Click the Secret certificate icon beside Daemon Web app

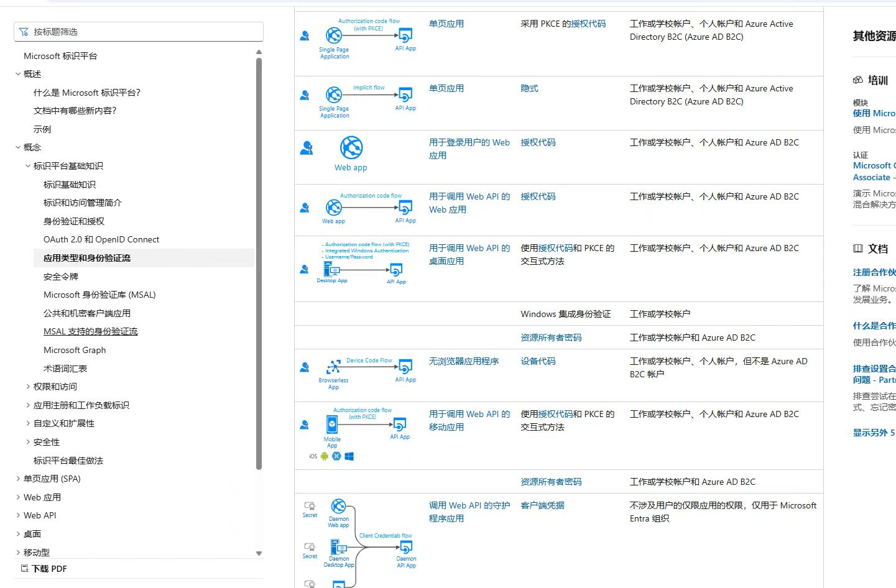[x=310, y=506]
